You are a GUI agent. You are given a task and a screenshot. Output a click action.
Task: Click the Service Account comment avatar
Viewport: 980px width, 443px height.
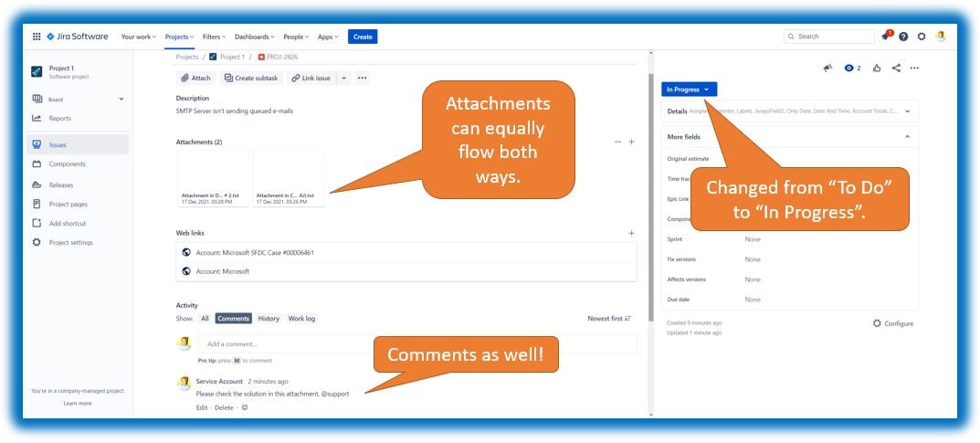point(184,383)
